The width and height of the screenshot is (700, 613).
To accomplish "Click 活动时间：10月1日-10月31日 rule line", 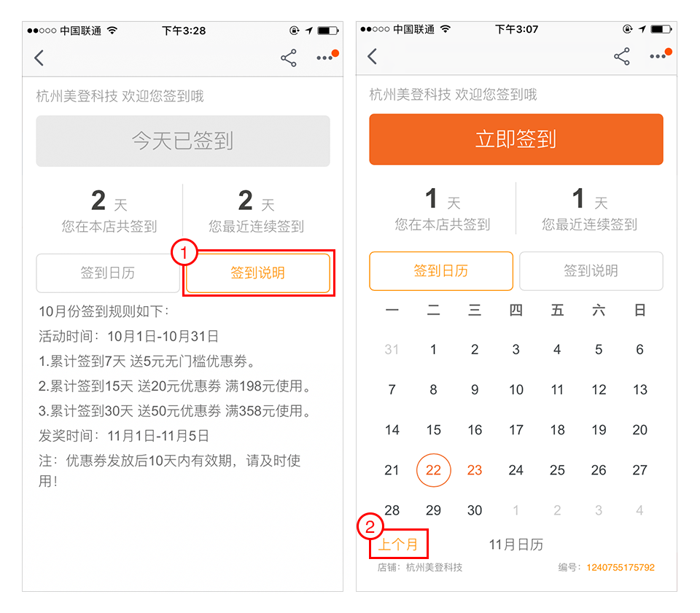I will (128, 337).
